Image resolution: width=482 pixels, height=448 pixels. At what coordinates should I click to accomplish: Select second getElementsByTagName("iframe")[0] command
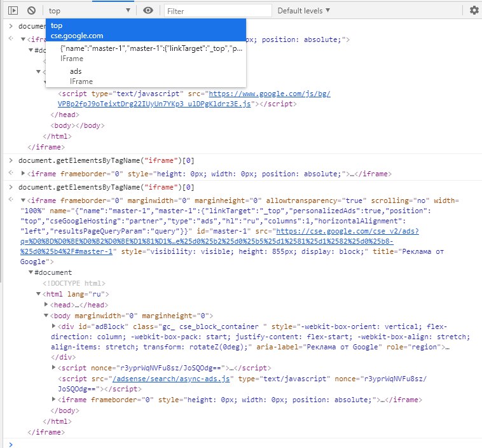click(106, 160)
